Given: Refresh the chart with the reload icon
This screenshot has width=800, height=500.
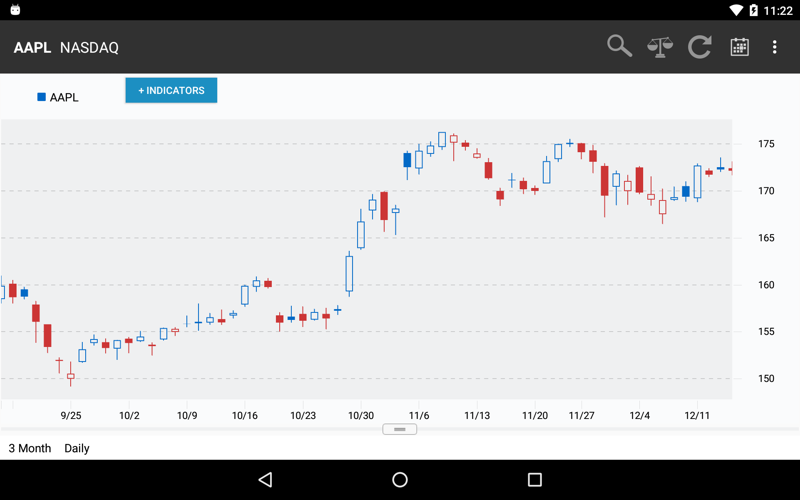Looking at the screenshot, I should 699,47.
